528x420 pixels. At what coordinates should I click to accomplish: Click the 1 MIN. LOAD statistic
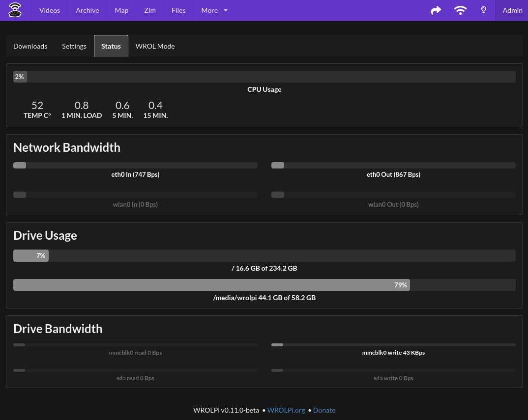click(82, 110)
